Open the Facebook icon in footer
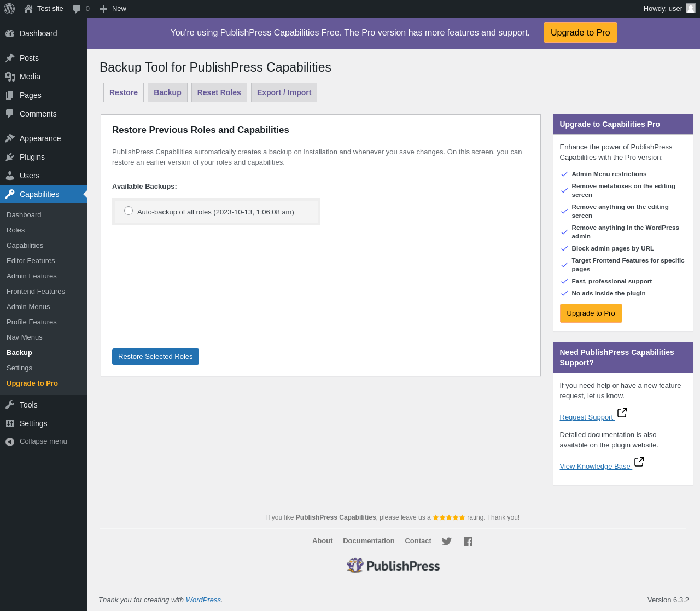Screen dimensions: 700x611 pos(468,542)
